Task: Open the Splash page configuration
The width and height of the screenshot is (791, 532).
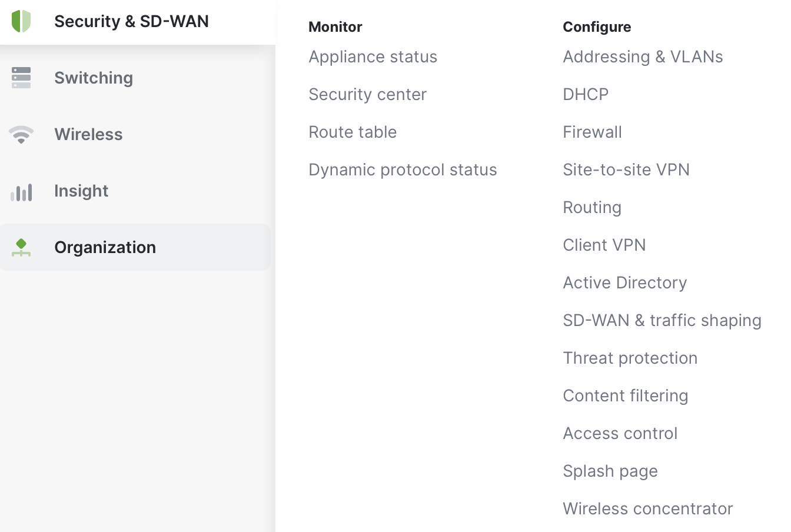Action: (x=610, y=471)
